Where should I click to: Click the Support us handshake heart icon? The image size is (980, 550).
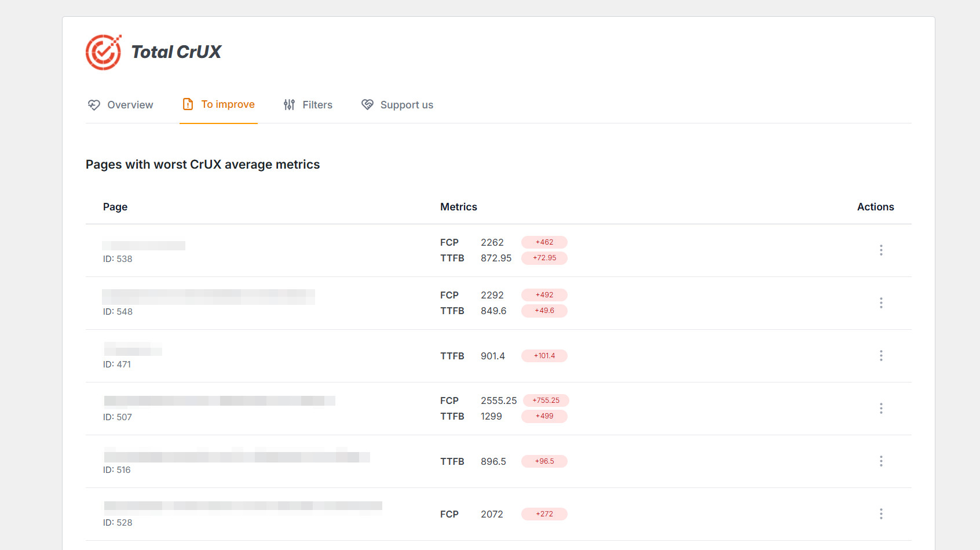[367, 104]
